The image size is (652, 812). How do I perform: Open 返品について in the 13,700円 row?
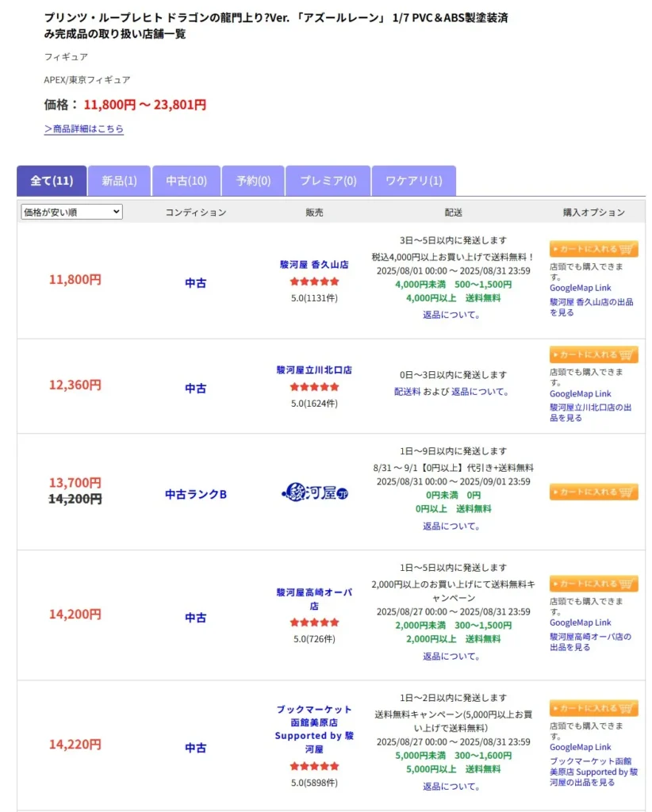point(451,527)
